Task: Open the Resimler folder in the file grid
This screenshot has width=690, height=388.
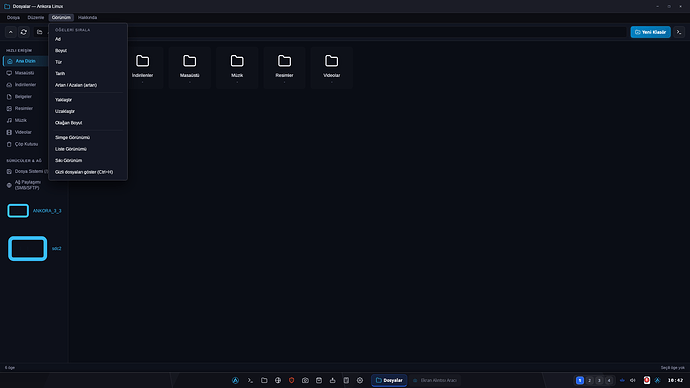Action: [284, 68]
